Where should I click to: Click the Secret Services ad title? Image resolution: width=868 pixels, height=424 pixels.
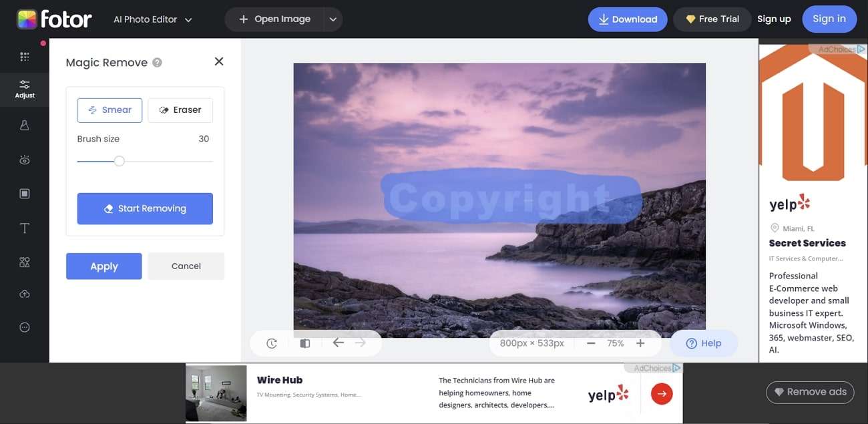(x=807, y=243)
